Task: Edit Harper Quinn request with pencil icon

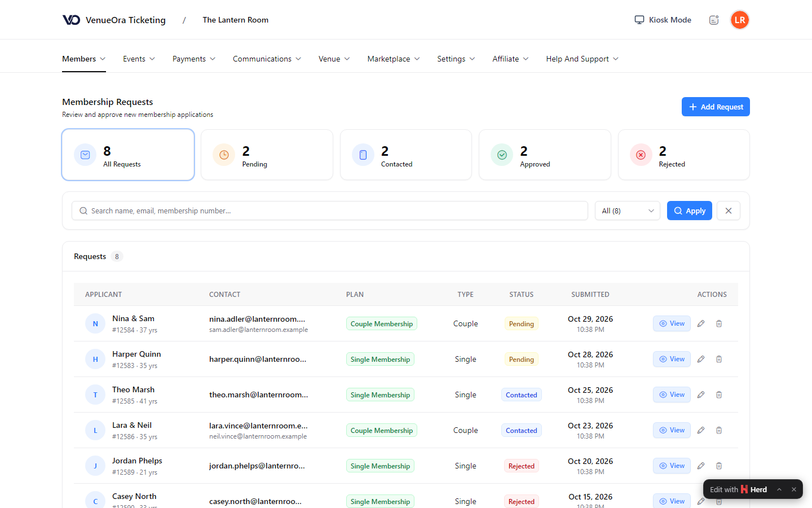Action: click(701, 359)
